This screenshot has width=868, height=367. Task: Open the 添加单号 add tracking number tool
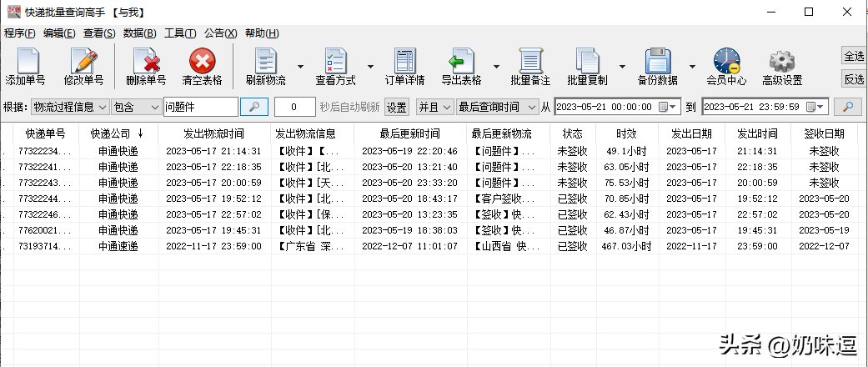click(x=25, y=67)
